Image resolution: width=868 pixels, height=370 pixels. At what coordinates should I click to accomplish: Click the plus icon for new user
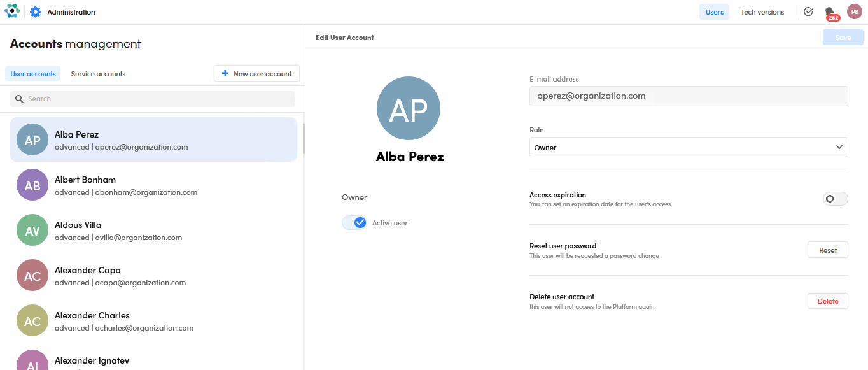pos(225,73)
